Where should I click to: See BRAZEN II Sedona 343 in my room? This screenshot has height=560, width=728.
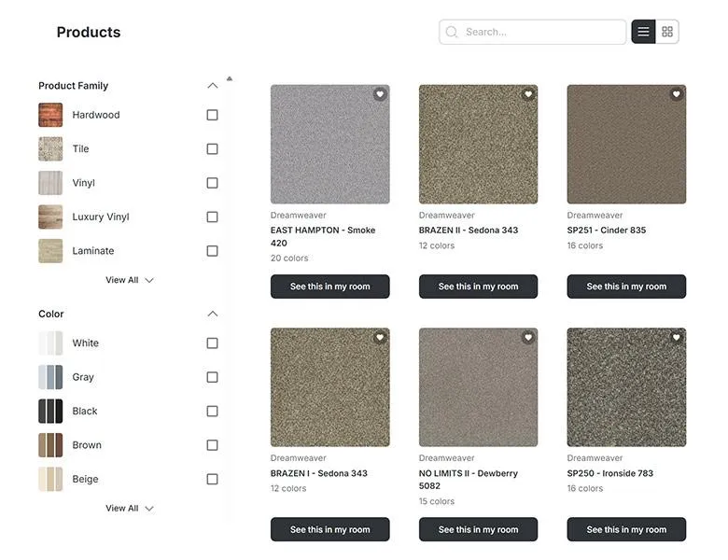(x=478, y=287)
